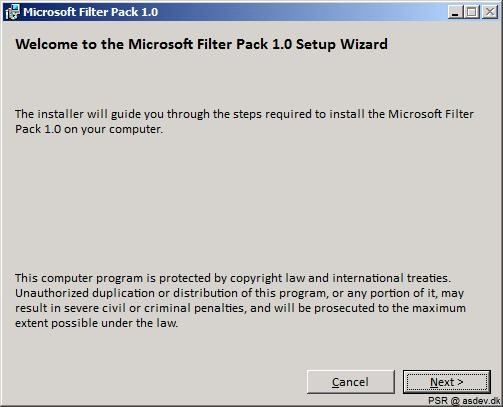Continue setup with the Next > button

tap(447, 382)
